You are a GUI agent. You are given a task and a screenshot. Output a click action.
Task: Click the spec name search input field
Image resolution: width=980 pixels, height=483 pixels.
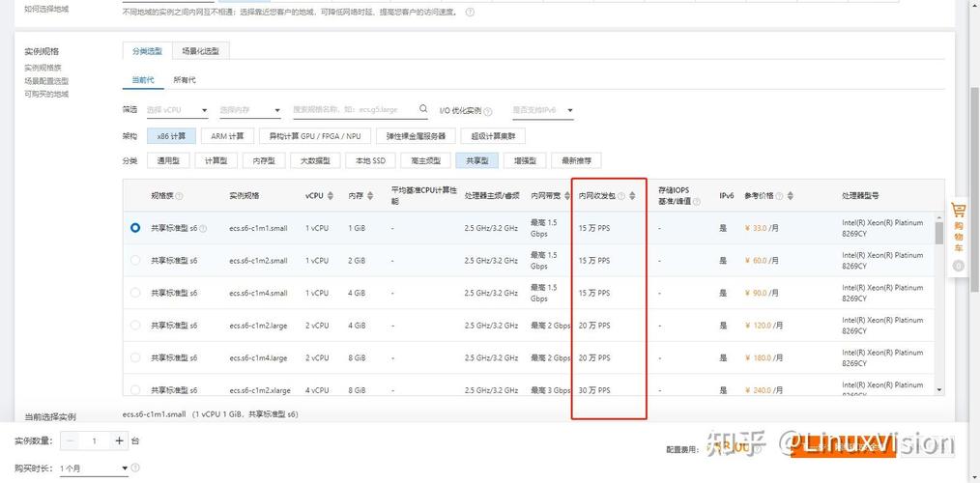(x=354, y=110)
